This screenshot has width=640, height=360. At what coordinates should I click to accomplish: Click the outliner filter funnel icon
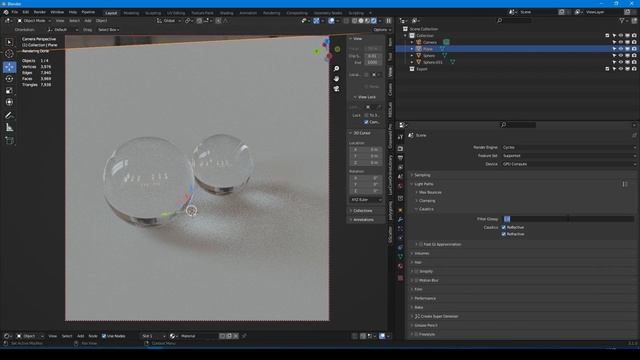622,20
